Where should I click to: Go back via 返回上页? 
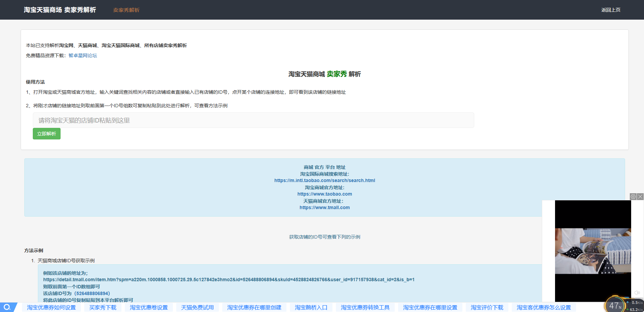[x=611, y=10]
